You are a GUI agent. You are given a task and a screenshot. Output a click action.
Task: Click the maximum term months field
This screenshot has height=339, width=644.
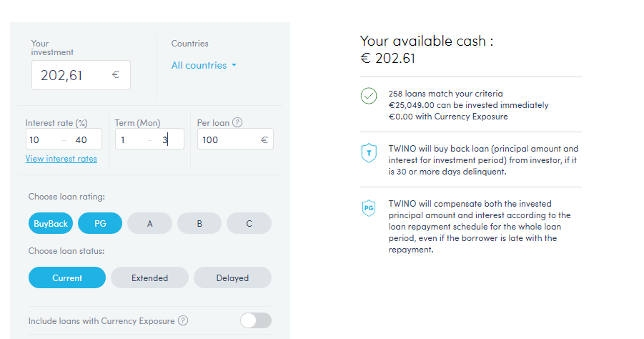pos(168,139)
